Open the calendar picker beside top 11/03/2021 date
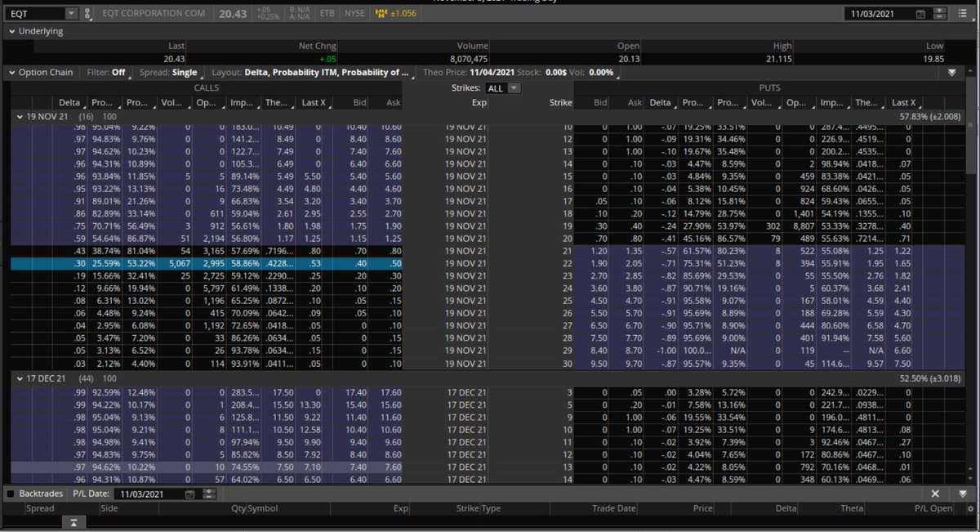 click(x=921, y=14)
